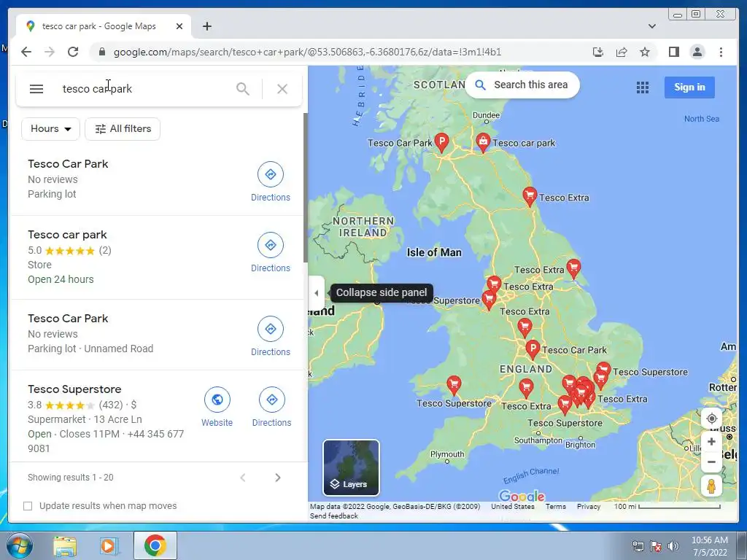Viewport: 747px width, 560px height.
Task: Open the Send feedback link
Action: 333,516
